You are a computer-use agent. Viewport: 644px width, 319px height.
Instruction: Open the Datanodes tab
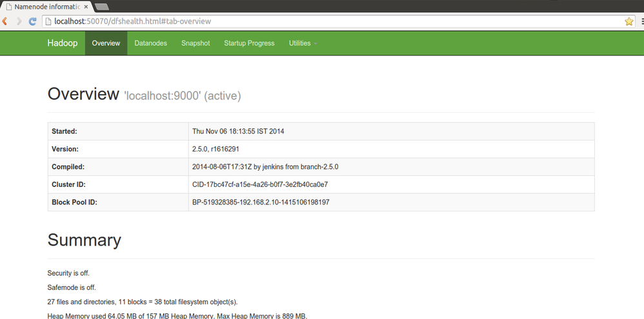tap(151, 43)
